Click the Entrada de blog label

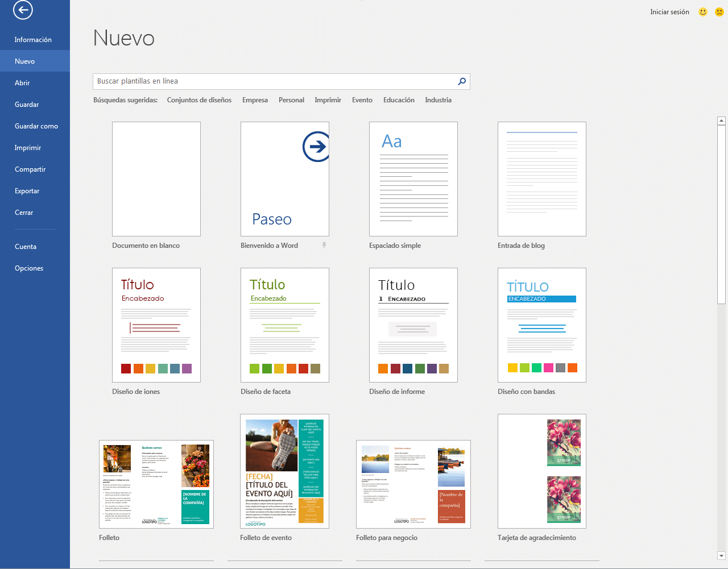(522, 246)
